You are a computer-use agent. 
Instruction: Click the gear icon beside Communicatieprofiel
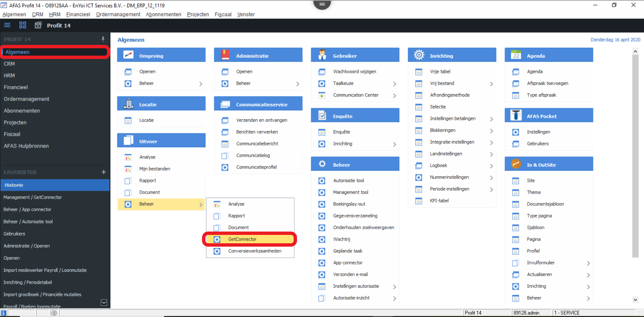[225, 167]
